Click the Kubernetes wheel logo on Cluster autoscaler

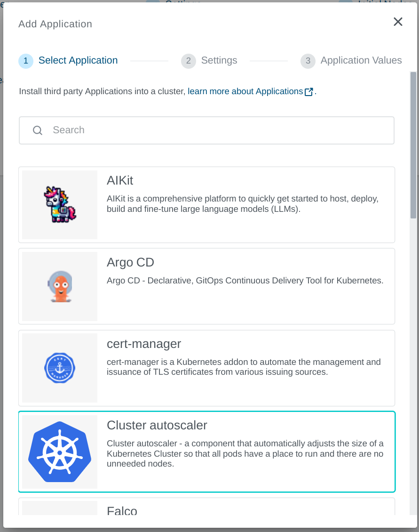(59, 451)
